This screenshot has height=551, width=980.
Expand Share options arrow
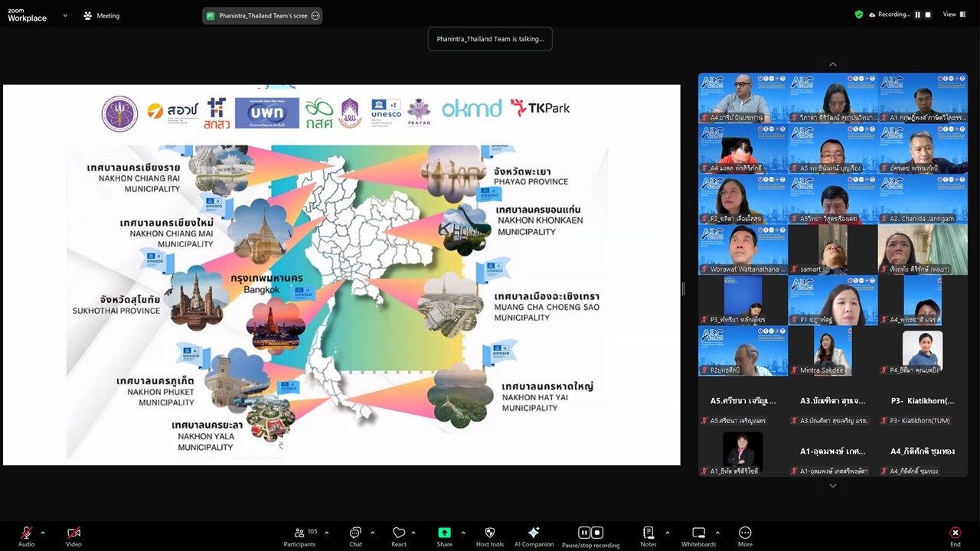pos(462,533)
